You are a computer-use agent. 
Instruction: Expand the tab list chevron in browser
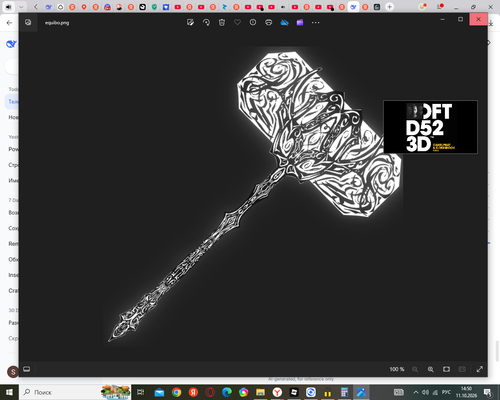point(21,7)
